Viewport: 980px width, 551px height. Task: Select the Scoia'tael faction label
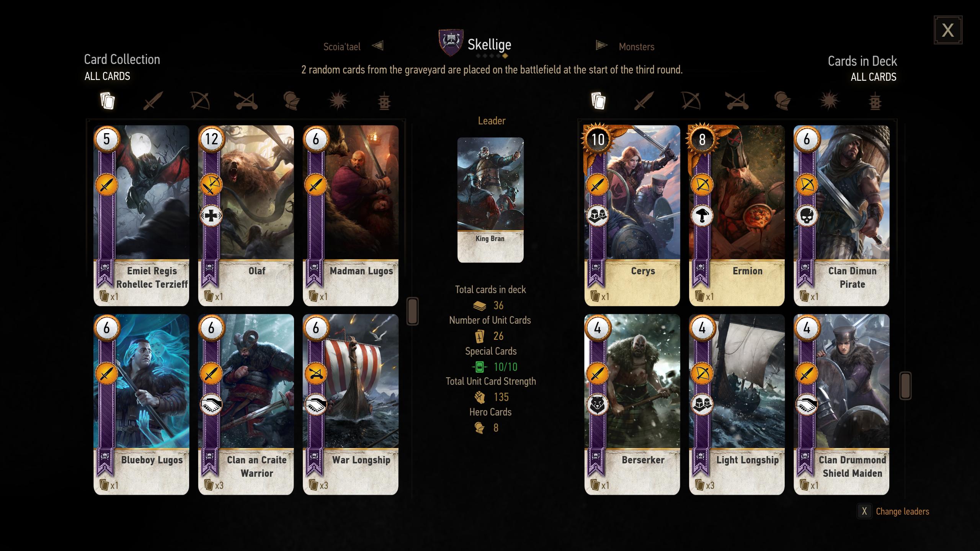pyautogui.click(x=342, y=47)
